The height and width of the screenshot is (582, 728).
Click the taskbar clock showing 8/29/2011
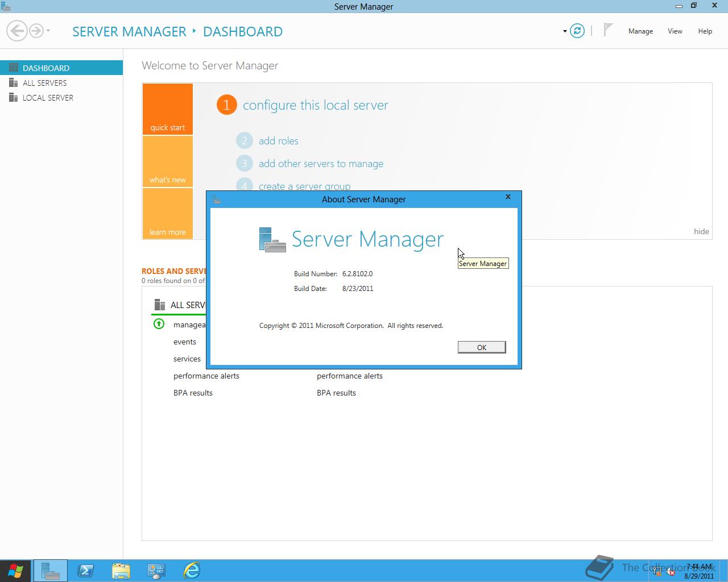[x=699, y=571]
